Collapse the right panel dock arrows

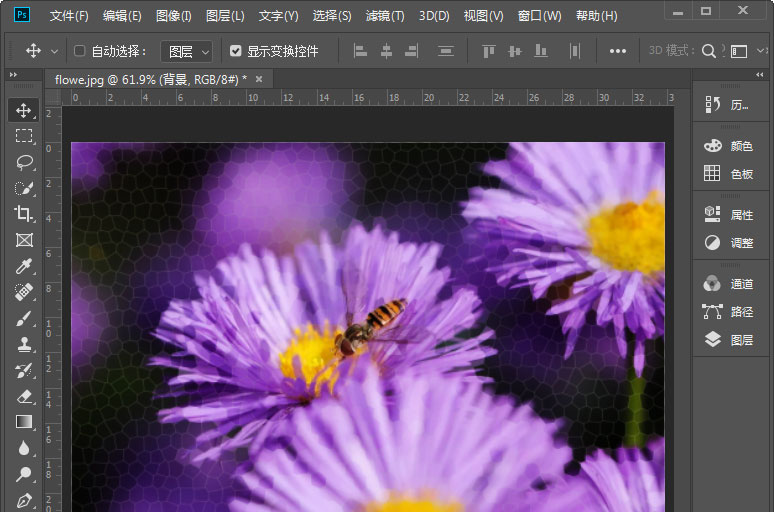click(760, 75)
